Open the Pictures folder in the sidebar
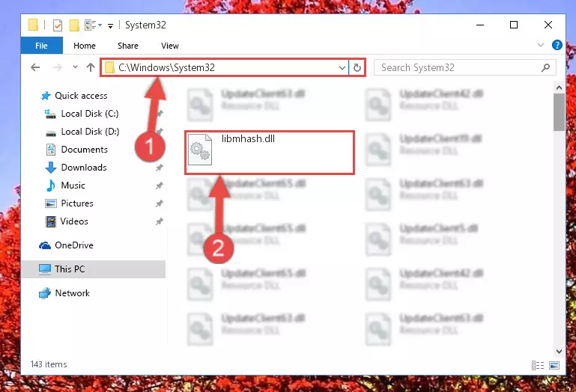The height and width of the screenshot is (392, 576). click(x=77, y=203)
